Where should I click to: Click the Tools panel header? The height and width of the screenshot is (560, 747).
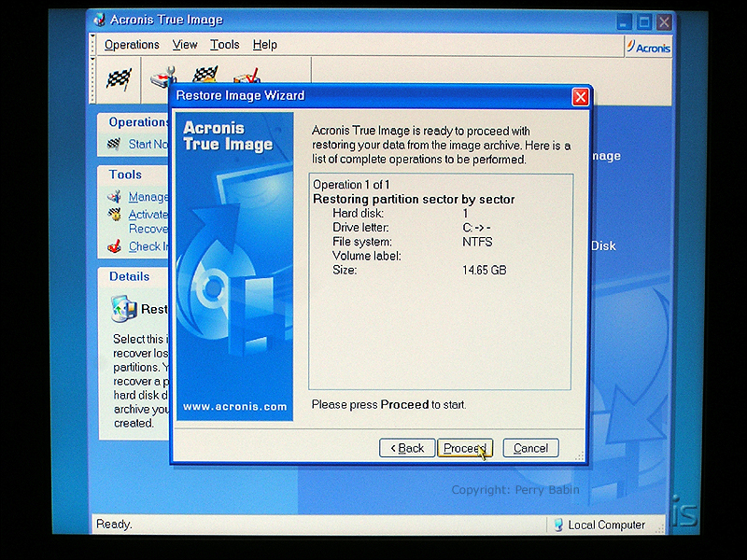(134, 175)
